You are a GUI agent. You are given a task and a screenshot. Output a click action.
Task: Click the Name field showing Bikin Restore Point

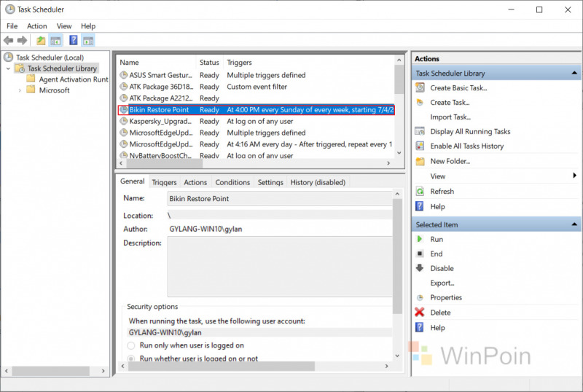click(x=280, y=199)
